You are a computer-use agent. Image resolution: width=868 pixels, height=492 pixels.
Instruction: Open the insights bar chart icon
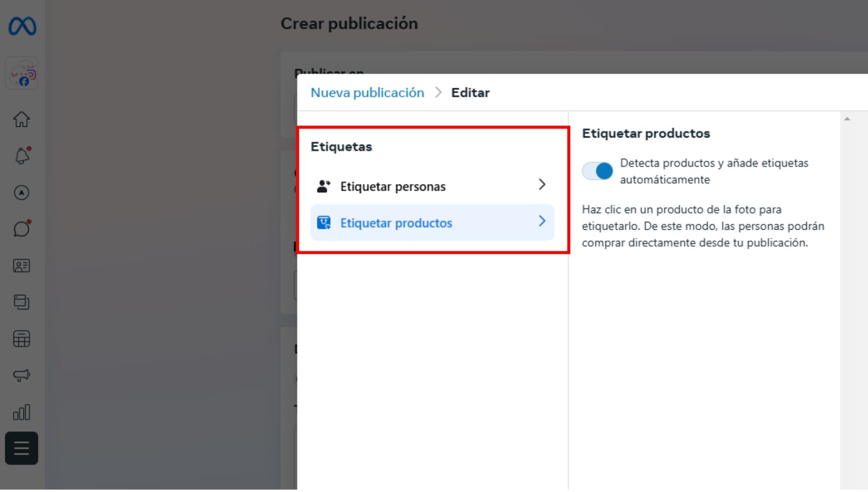[21, 412]
